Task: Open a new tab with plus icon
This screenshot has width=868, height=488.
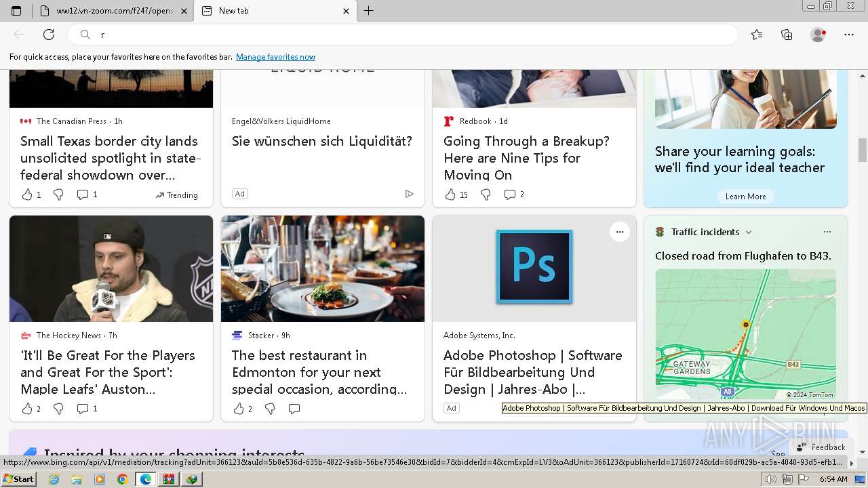Action: point(368,11)
